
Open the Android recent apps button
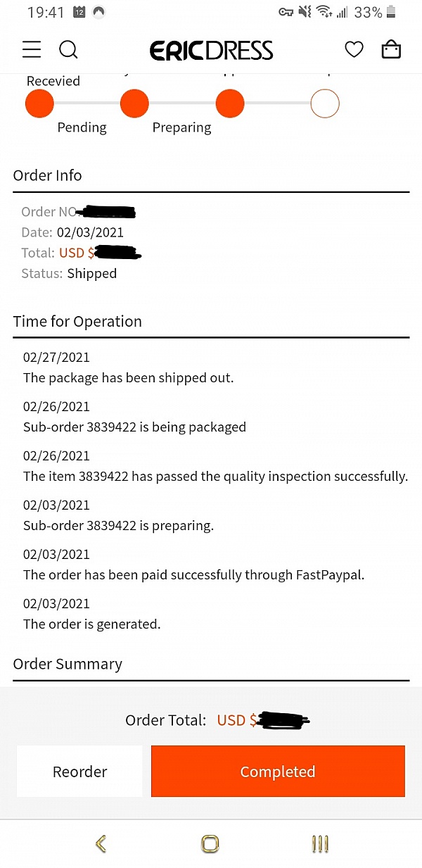click(x=320, y=843)
